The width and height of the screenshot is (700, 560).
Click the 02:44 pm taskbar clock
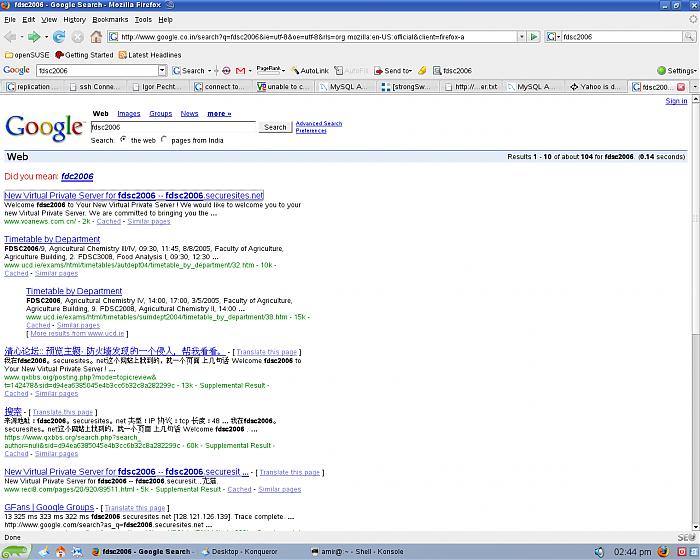(x=632, y=552)
